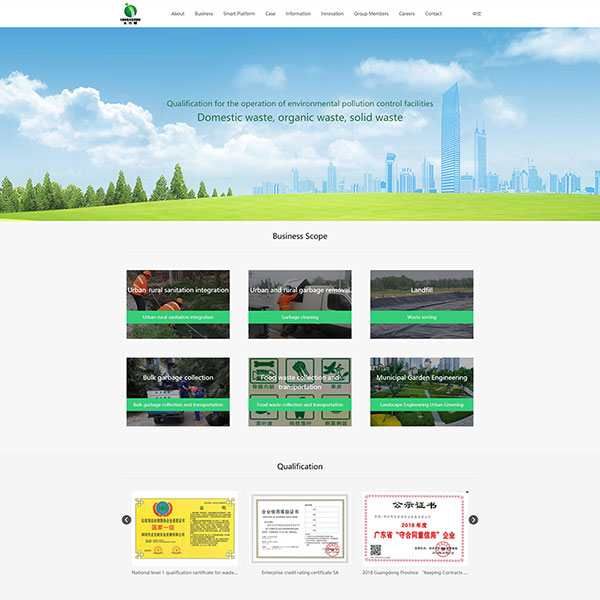Viewport: 600px width, 600px height.
Task: Expand the Group Members menu
Action: click(371, 14)
